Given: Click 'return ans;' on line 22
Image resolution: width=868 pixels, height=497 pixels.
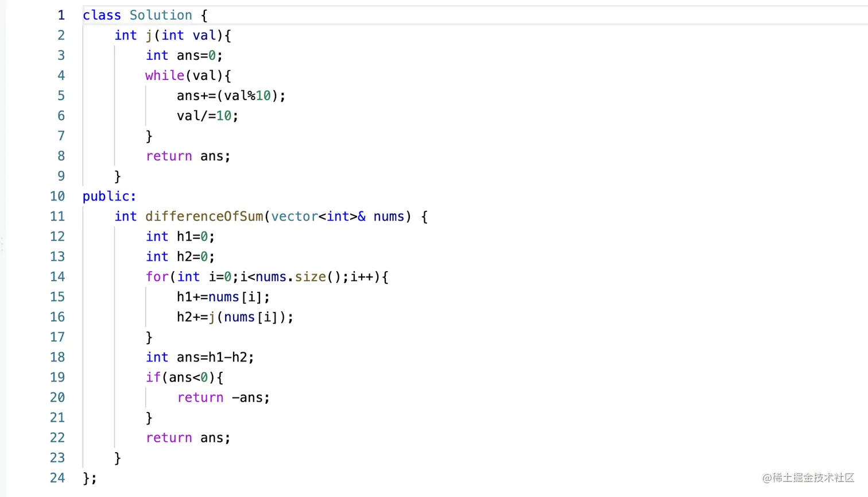Looking at the screenshot, I should (x=188, y=437).
